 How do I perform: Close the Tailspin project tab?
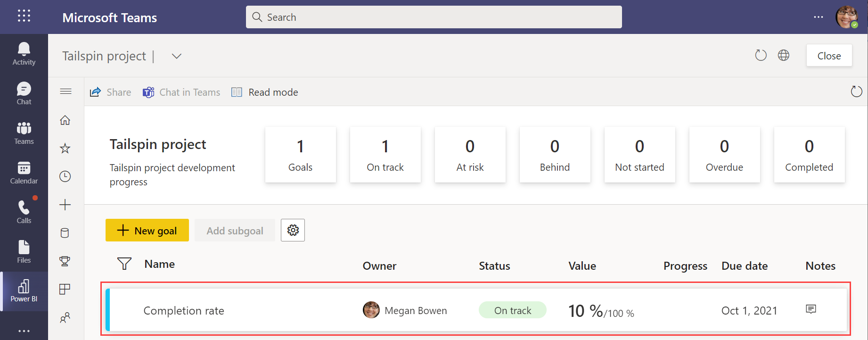click(x=829, y=56)
